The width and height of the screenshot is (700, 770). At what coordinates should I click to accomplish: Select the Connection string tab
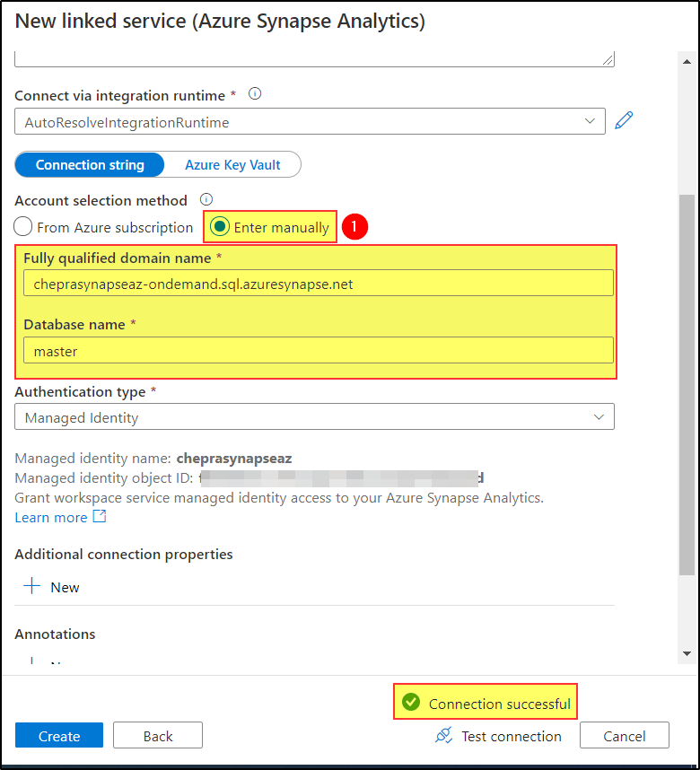pyautogui.click(x=89, y=164)
